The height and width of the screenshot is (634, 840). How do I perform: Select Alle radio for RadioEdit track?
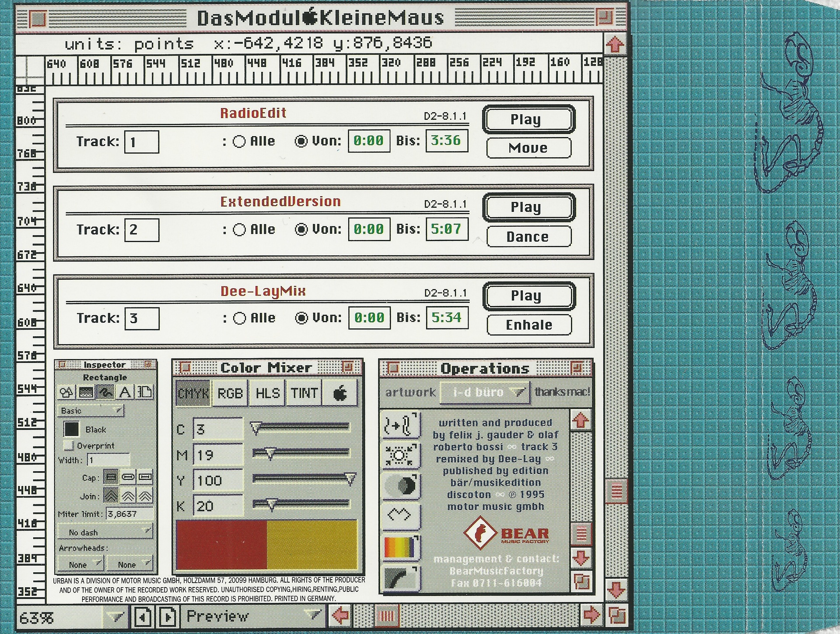point(239,141)
